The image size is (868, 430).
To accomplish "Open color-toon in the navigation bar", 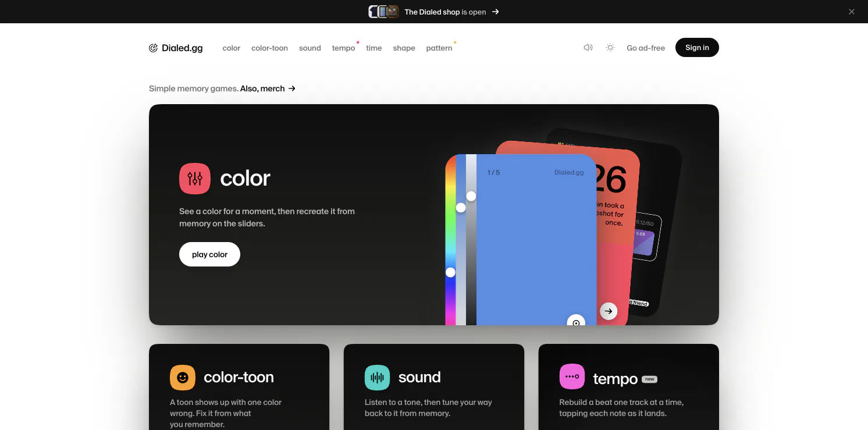I will (269, 48).
